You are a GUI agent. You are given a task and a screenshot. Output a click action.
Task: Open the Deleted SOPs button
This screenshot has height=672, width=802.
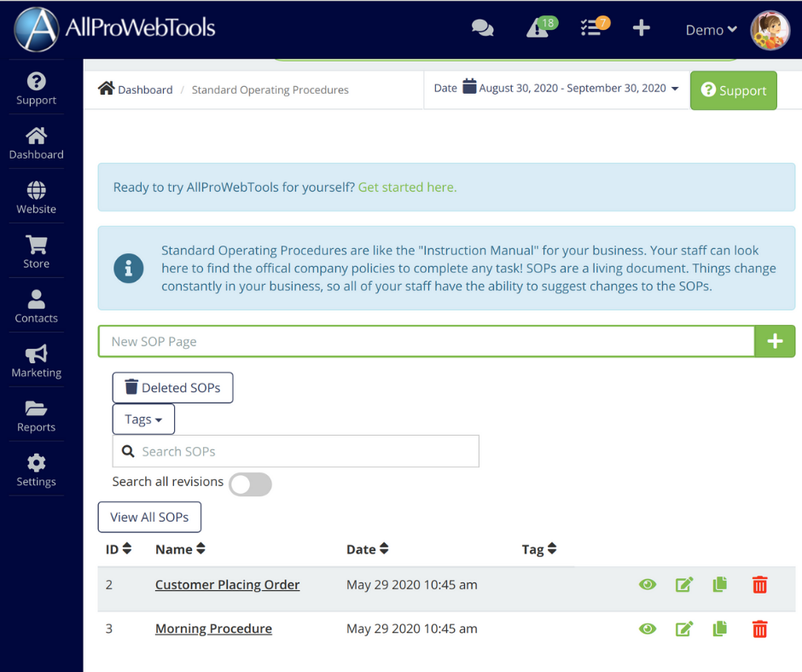coord(173,388)
